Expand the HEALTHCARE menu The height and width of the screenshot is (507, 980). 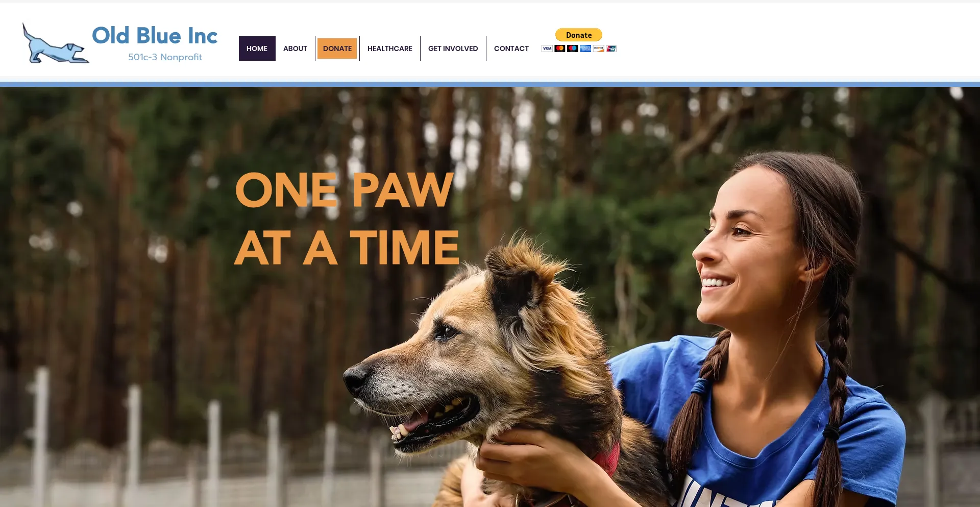(390, 49)
